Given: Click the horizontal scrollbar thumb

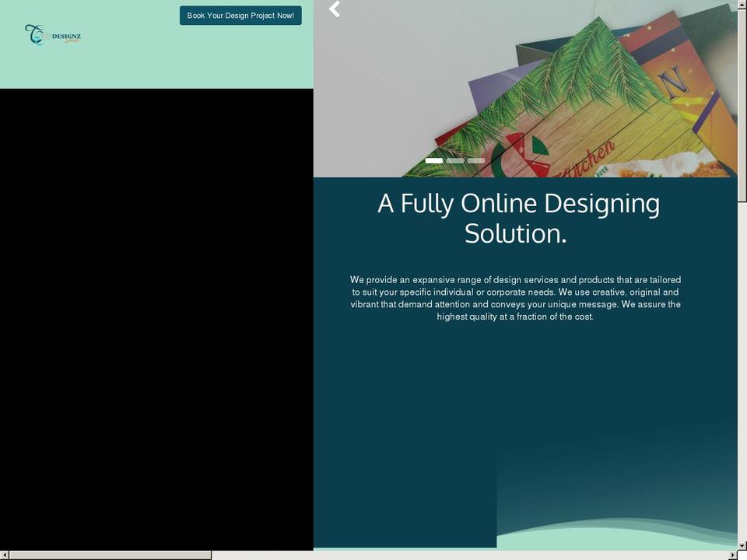Looking at the screenshot, I should 110,555.
